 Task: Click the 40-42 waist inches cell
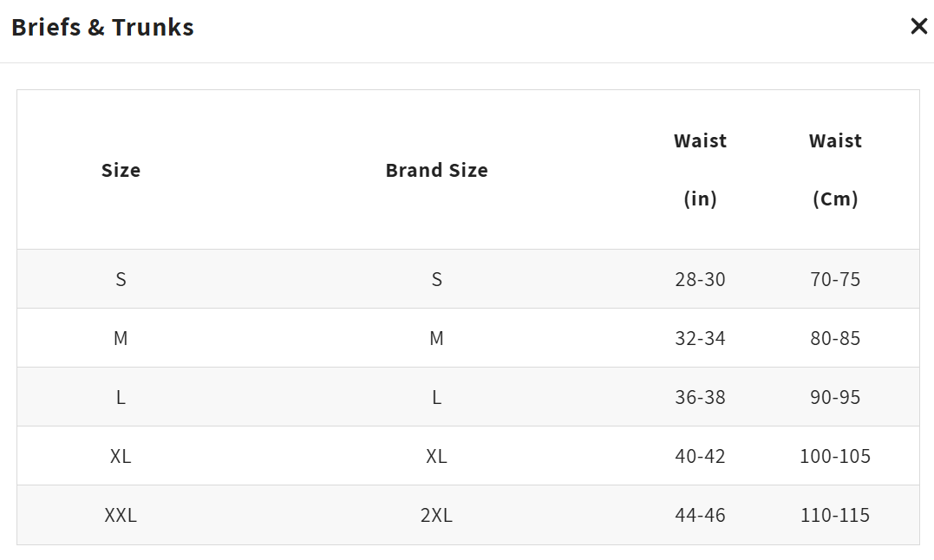(700, 456)
